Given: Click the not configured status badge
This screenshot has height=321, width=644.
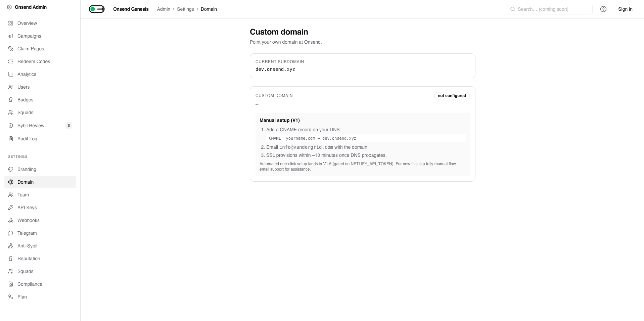Looking at the screenshot, I should coord(452,96).
